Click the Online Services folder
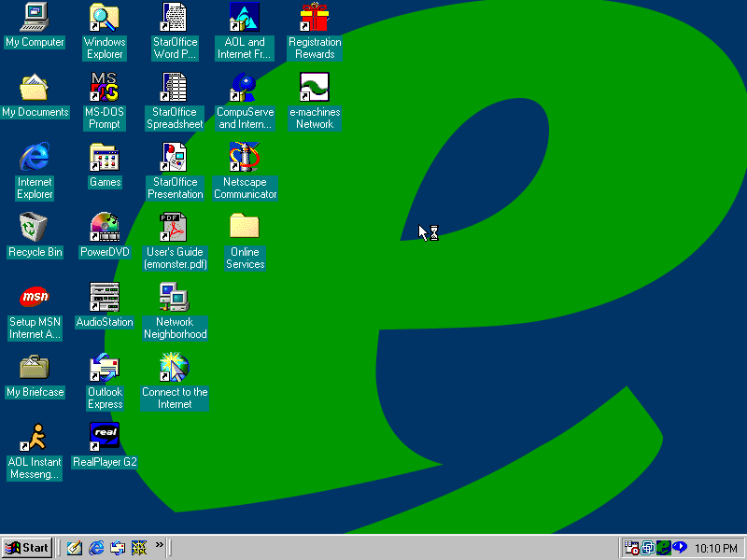Image resolution: width=747 pixels, height=560 pixels. (245, 227)
